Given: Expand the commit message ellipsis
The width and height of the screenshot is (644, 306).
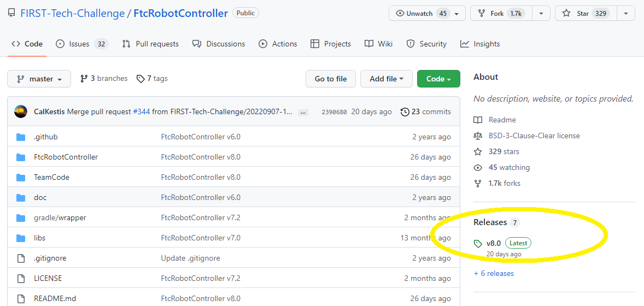Looking at the screenshot, I should pos(303,112).
